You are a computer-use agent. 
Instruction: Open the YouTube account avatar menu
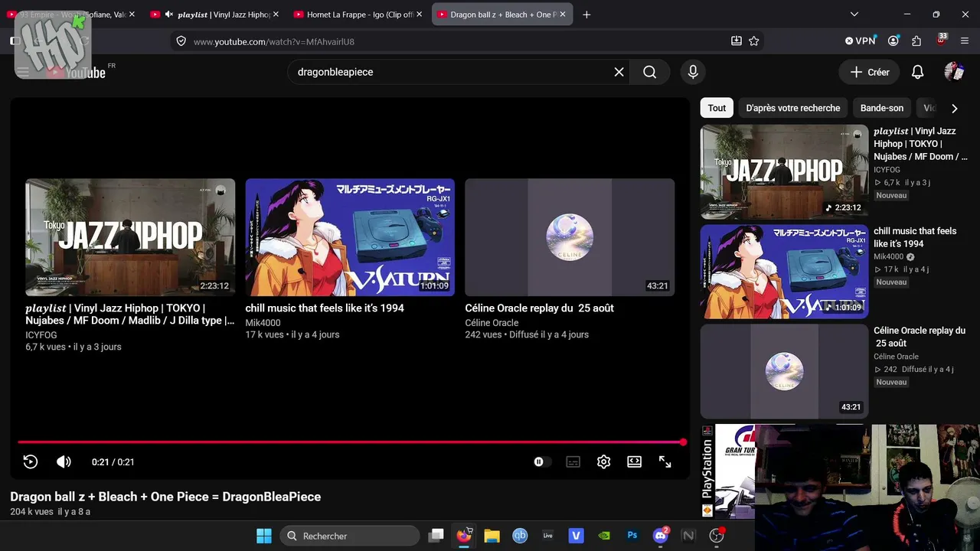[x=954, y=72]
